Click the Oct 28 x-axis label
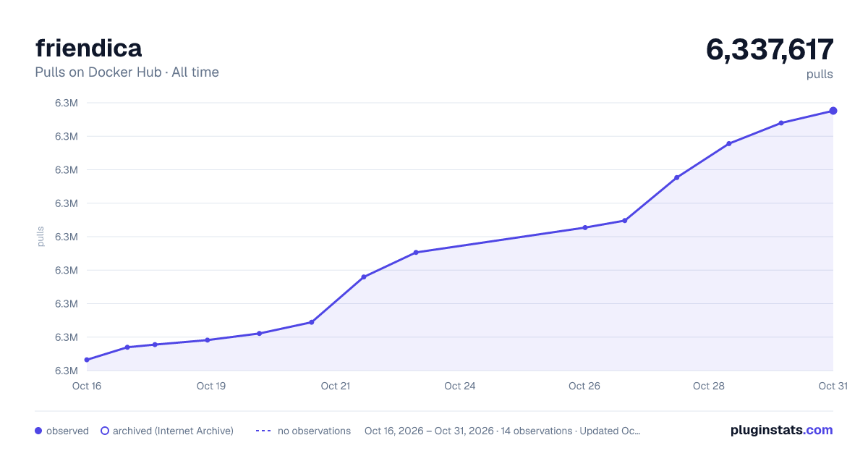The image size is (868, 456). [709, 386]
